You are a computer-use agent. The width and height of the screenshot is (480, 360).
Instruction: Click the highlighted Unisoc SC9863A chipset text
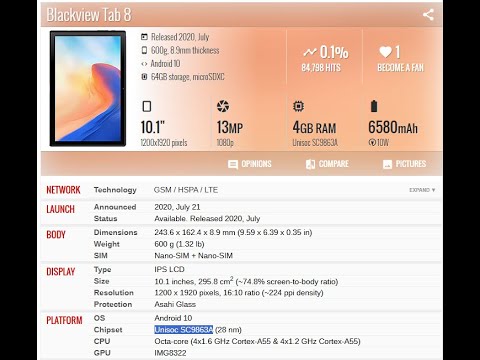click(183, 330)
